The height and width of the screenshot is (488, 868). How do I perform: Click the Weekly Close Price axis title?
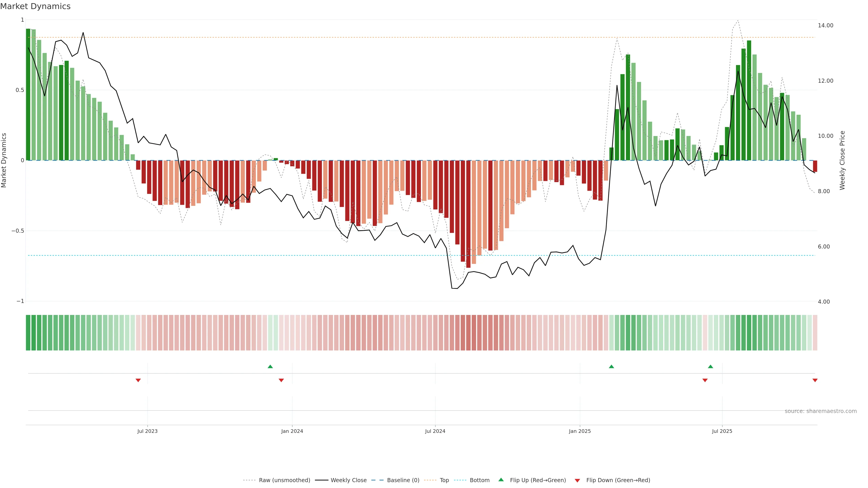pos(842,160)
